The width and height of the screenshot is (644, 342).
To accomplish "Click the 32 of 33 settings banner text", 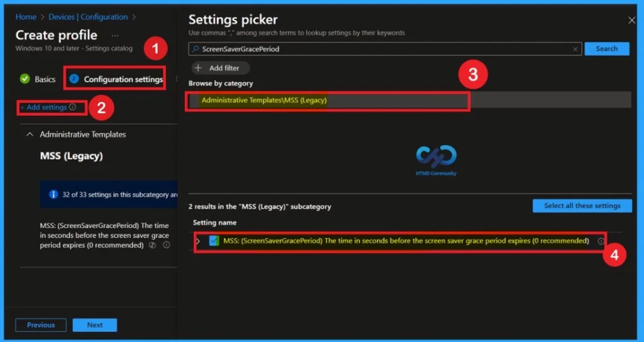I will pos(120,195).
